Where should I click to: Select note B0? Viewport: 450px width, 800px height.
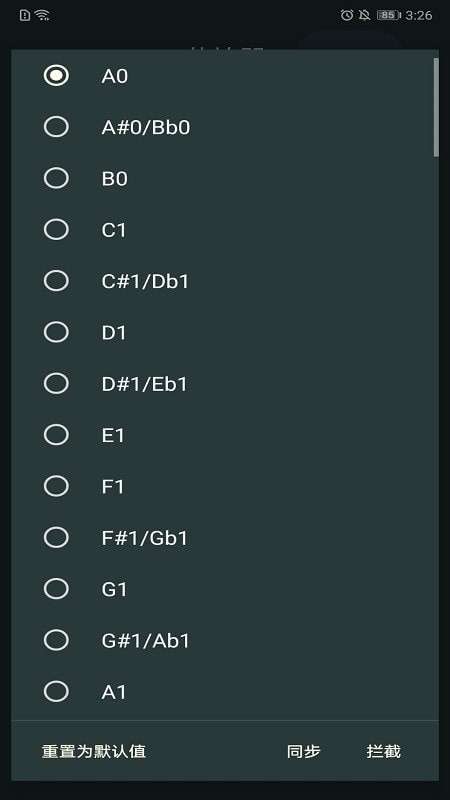[56, 178]
